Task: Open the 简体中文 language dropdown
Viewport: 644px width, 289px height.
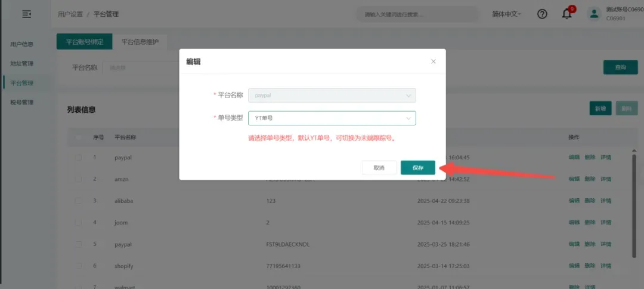Action: click(506, 14)
